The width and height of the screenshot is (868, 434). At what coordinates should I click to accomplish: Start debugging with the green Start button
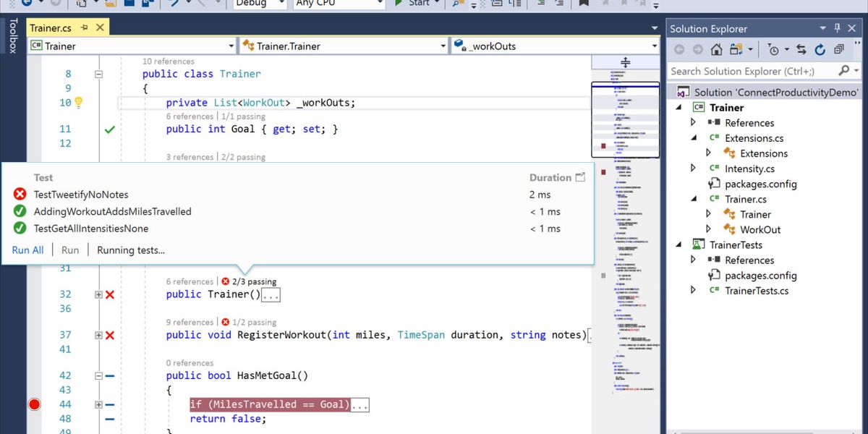pos(400,4)
